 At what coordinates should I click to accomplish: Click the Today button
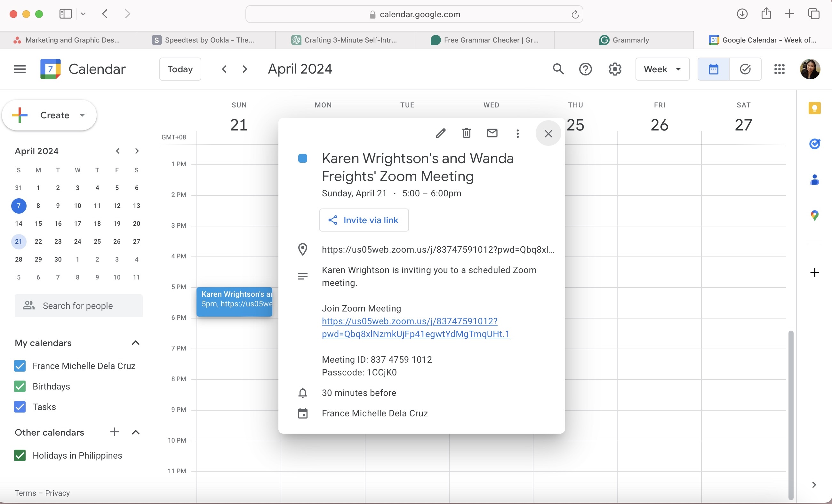tap(180, 69)
